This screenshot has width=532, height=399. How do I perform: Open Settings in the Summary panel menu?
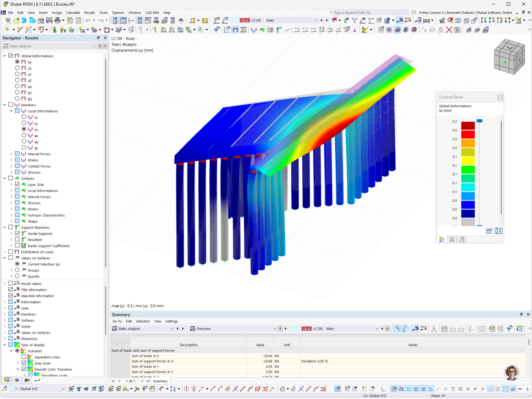(172, 321)
